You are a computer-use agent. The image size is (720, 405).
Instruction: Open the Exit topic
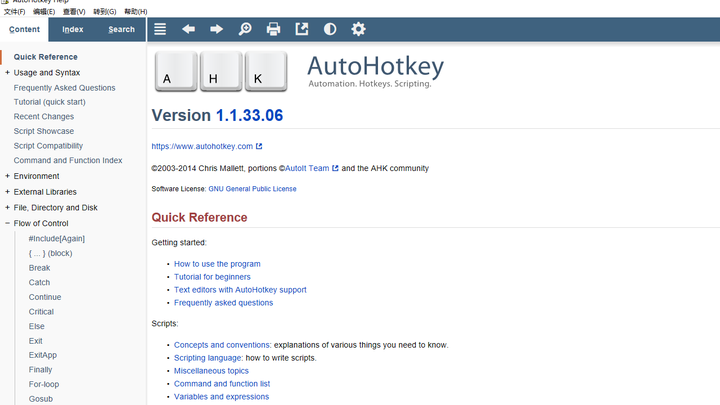point(35,341)
